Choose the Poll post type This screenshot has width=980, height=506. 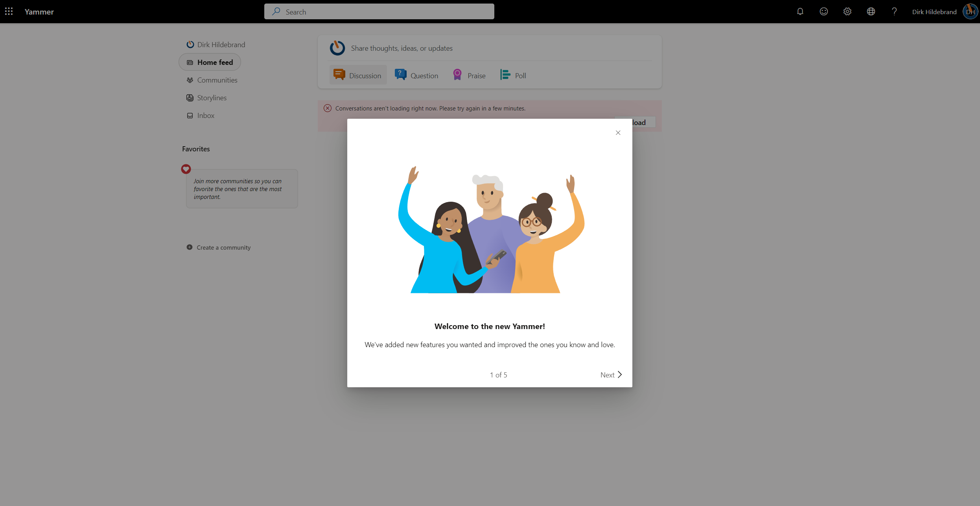[x=513, y=75]
